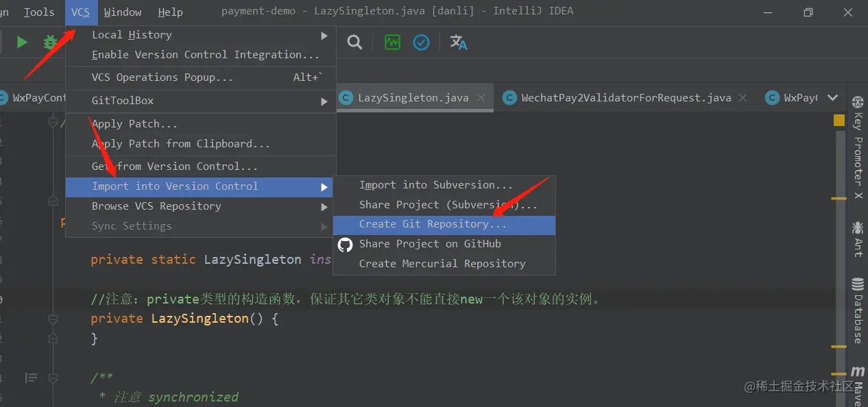Choose Import into Subversion...
Screen dimensions: 868x407
point(444,185)
